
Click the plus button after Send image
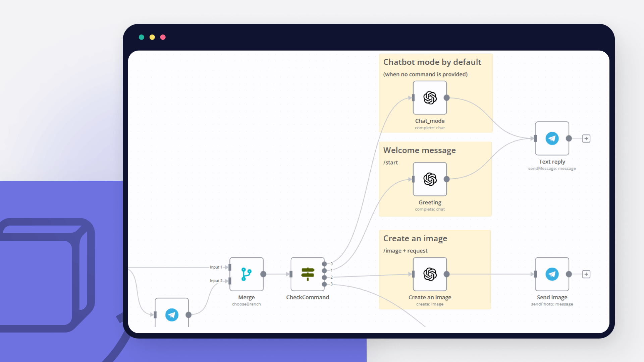(587, 274)
